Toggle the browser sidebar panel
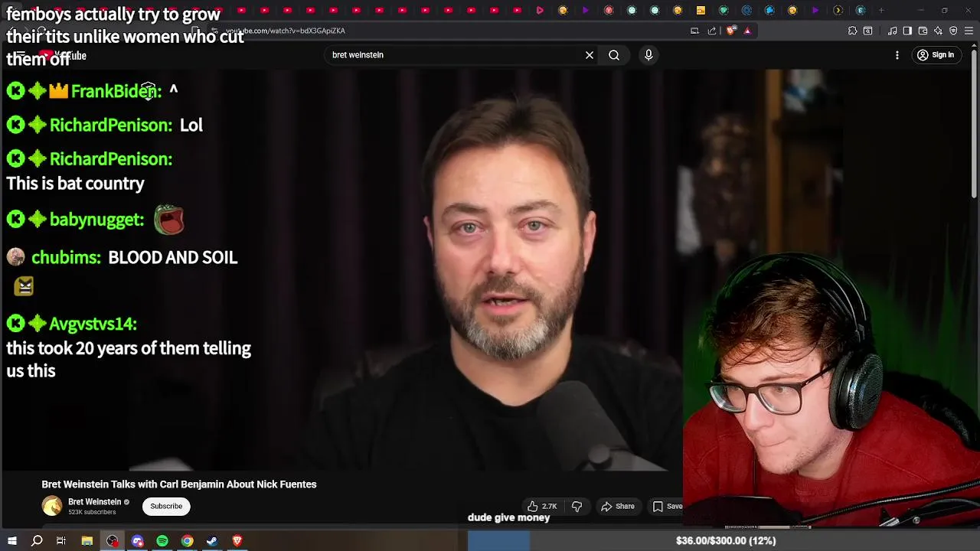The image size is (980, 551). pos(907,31)
